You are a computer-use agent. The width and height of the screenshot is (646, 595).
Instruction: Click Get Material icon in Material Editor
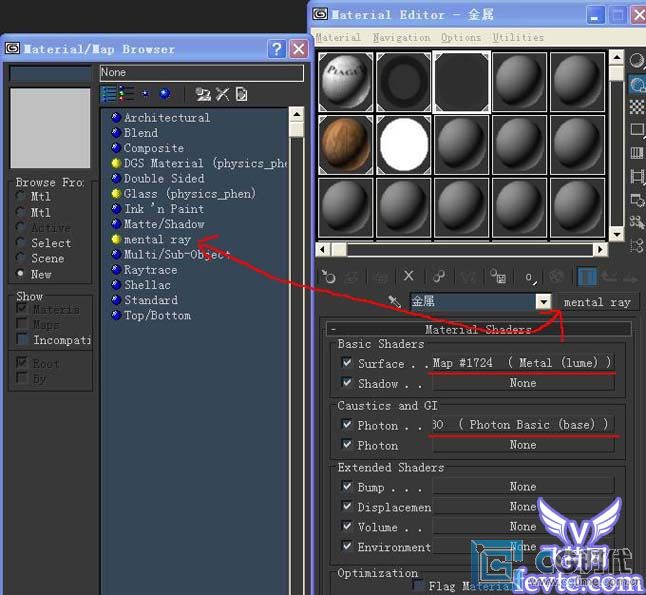point(328,276)
